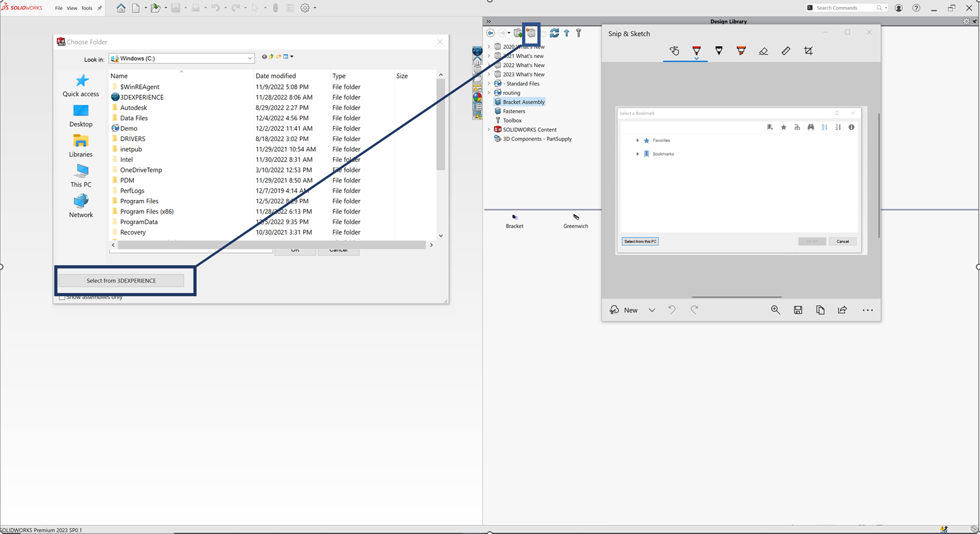The width and height of the screenshot is (980, 534).
Task: Expand the Standard Files tree node
Action: pos(489,84)
